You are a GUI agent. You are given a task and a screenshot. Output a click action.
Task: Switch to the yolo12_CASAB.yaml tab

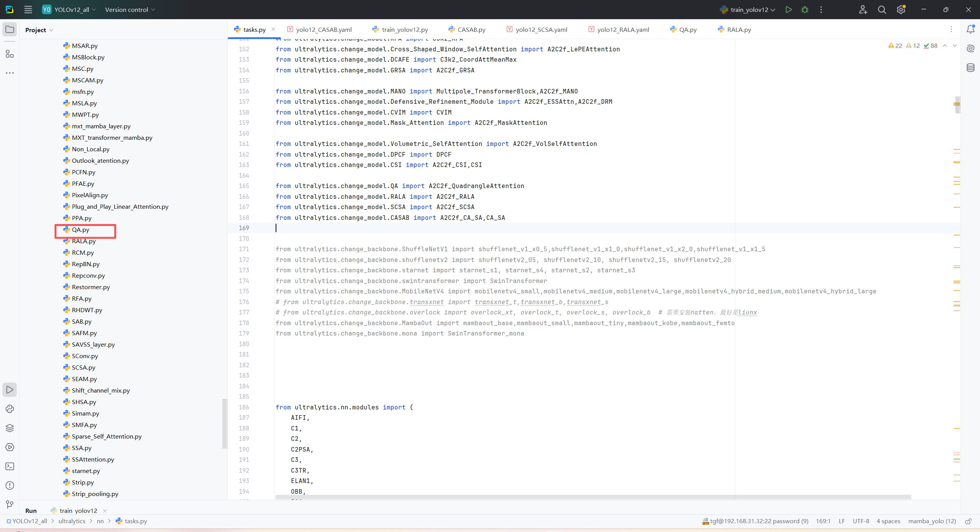point(323,29)
